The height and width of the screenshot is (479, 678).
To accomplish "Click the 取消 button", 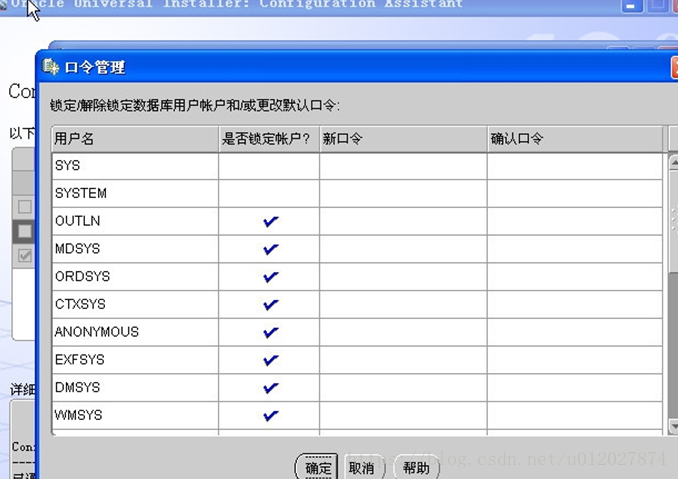I will coord(364,467).
